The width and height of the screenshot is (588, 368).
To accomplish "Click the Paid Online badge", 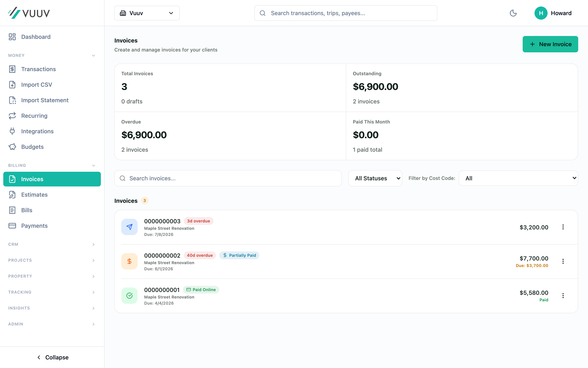I will click(x=201, y=290).
